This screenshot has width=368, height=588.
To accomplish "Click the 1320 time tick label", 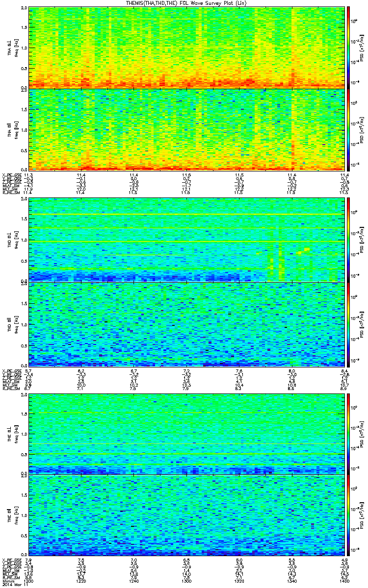I will click(239, 581).
